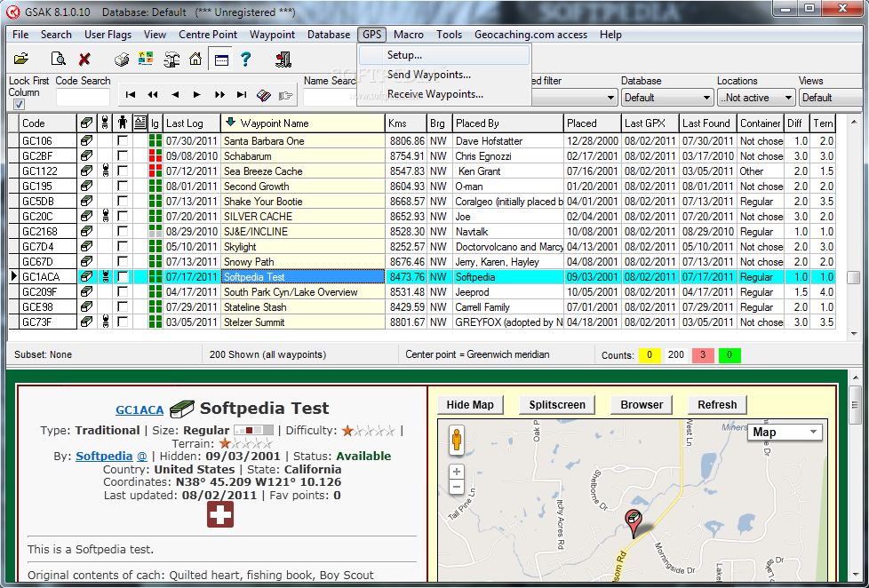The image size is (869, 588).
Task: Click the Hide Map button
Action: pyautogui.click(x=470, y=404)
